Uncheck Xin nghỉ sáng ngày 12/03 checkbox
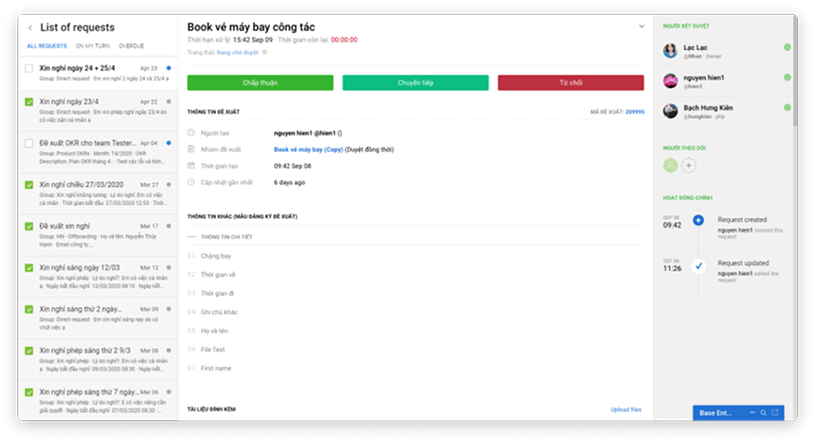Screen dimensions: 816x442 [29, 268]
